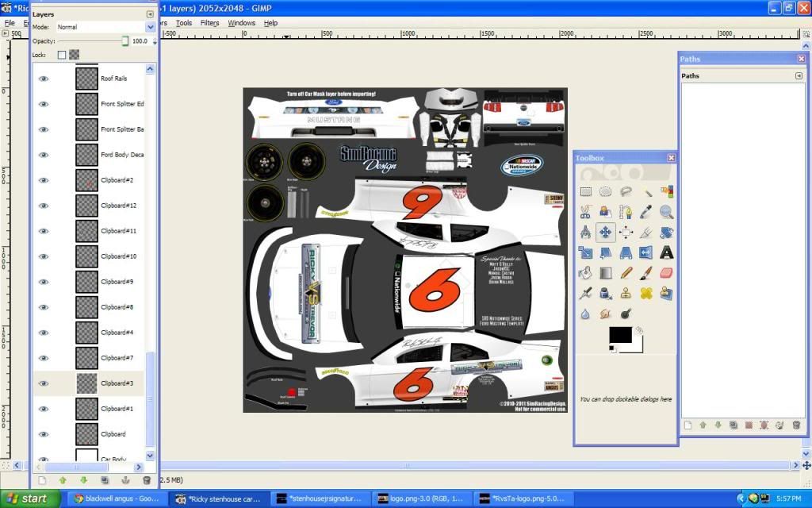
Task: Open the Layers panel configuration menu arrow
Action: (151, 14)
